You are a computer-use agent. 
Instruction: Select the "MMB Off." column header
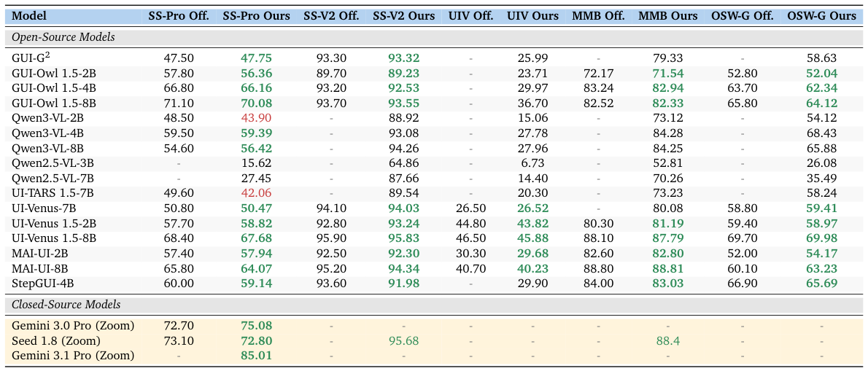[598, 16]
